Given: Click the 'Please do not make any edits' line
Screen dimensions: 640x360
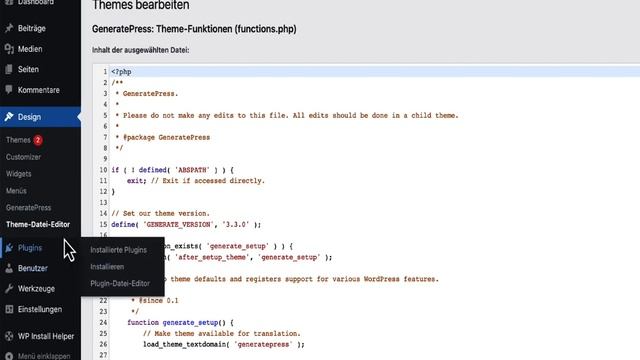Looking at the screenshot, I should (x=287, y=116).
